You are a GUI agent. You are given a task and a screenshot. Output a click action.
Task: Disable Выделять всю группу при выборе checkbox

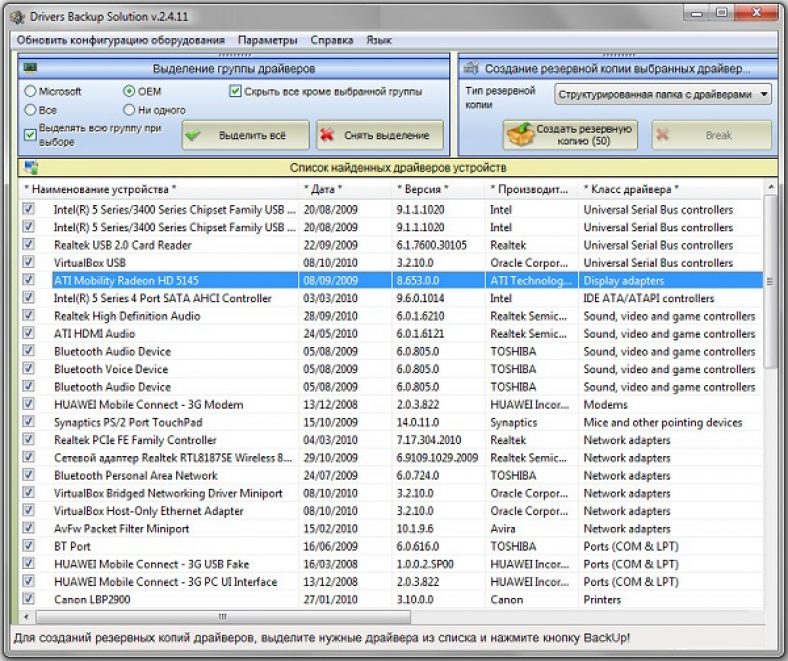click(30, 135)
